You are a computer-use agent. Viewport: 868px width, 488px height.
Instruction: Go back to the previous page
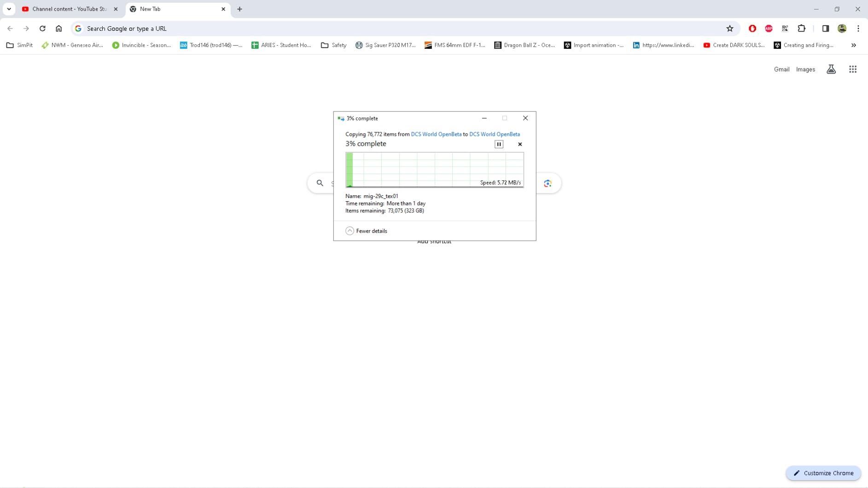tap(10, 29)
